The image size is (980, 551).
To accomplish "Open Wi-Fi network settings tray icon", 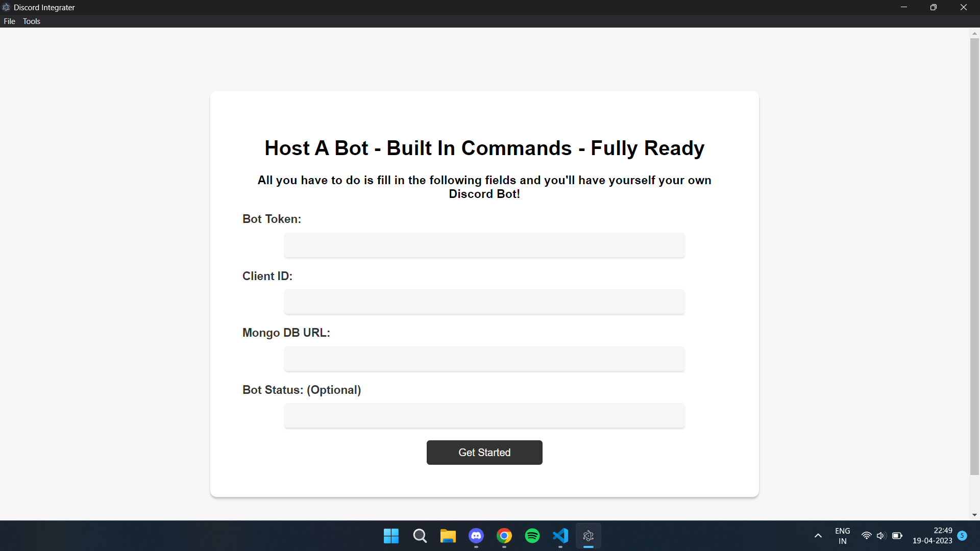I will click(866, 536).
